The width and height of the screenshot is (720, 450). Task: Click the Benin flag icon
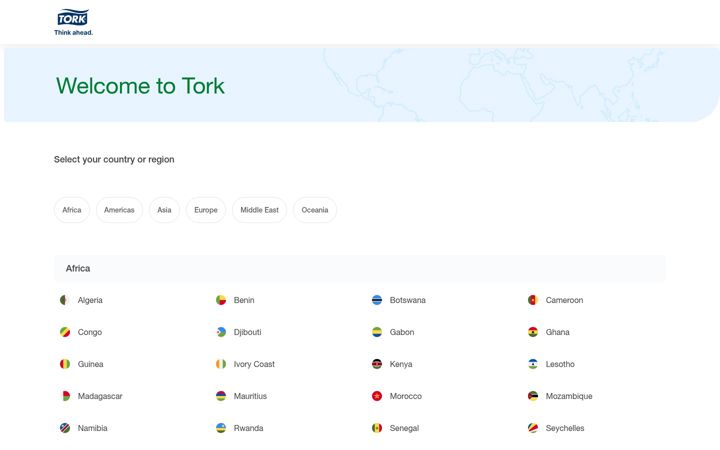pos(221,300)
